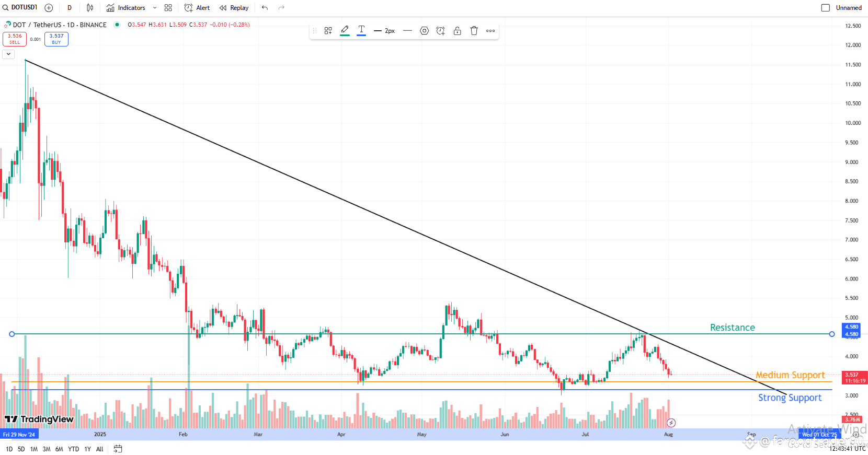Lock the selected drawing

tap(458, 31)
